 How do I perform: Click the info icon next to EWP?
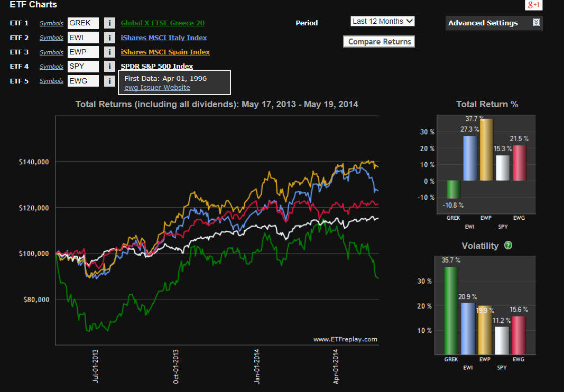[109, 52]
